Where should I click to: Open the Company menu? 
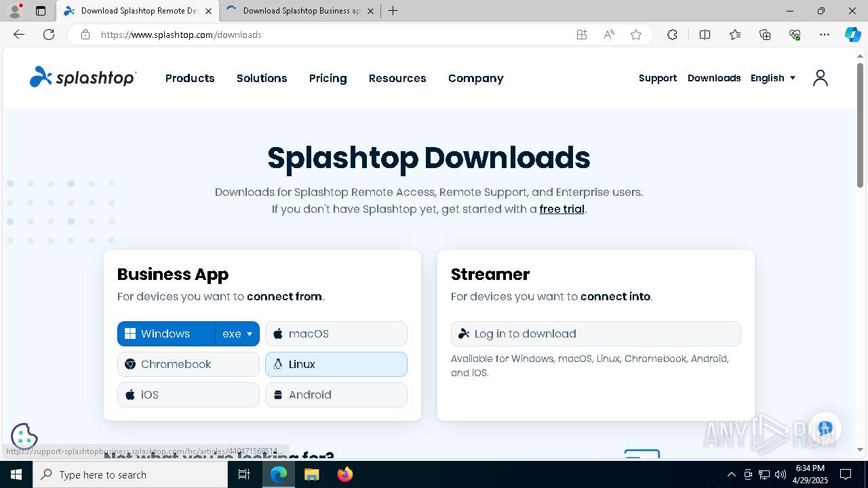[475, 78]
